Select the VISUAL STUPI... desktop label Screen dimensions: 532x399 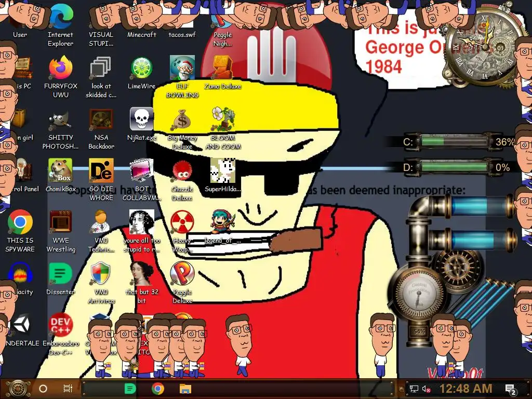101,38
